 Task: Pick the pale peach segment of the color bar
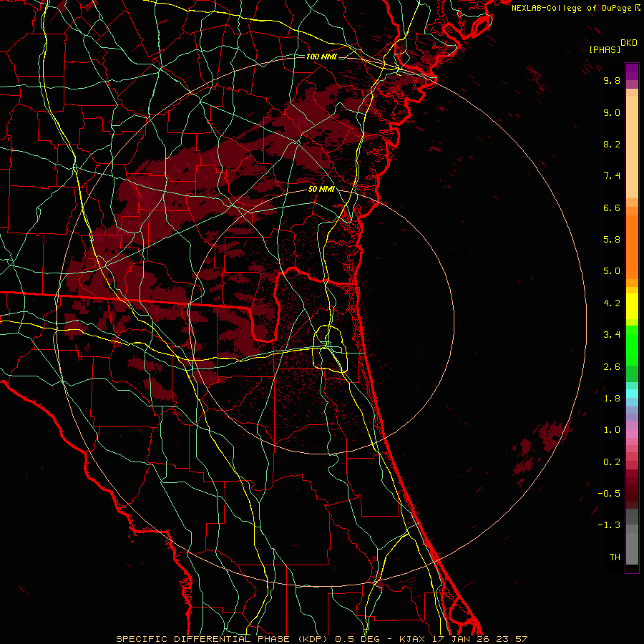632,147
